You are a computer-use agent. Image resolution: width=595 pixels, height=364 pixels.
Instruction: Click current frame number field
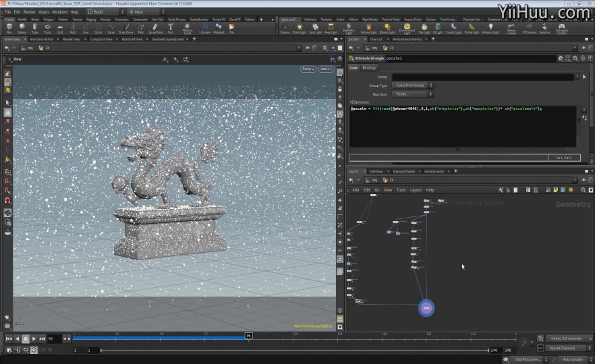pyautogui.click(x=54, y=338)
